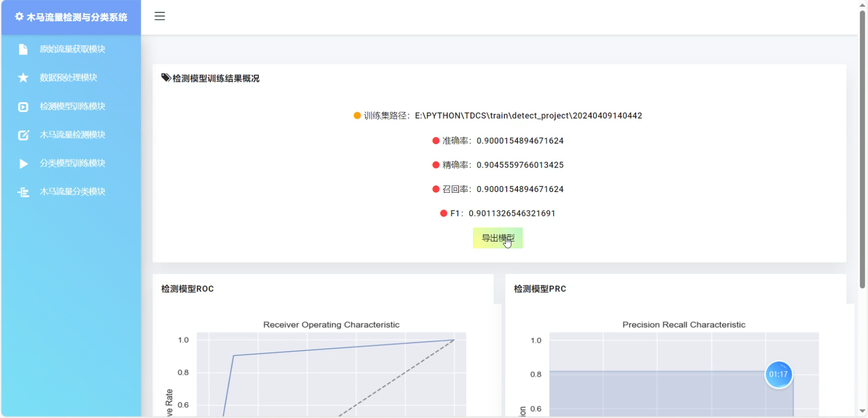The width and height of the screenshot is (868, 418).
Task: Click the scrollbar up arrow
Action: [862, 5]
